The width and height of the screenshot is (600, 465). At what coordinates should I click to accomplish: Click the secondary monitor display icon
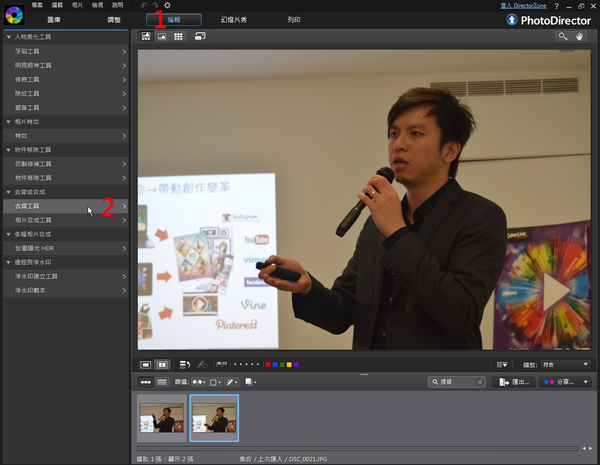pyautogui.click(x=200, y=36)
